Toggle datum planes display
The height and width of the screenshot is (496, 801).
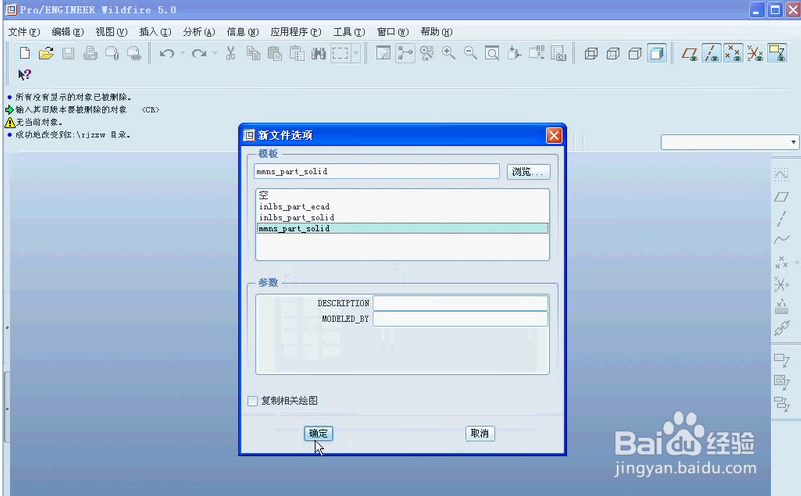coord(689,53)
